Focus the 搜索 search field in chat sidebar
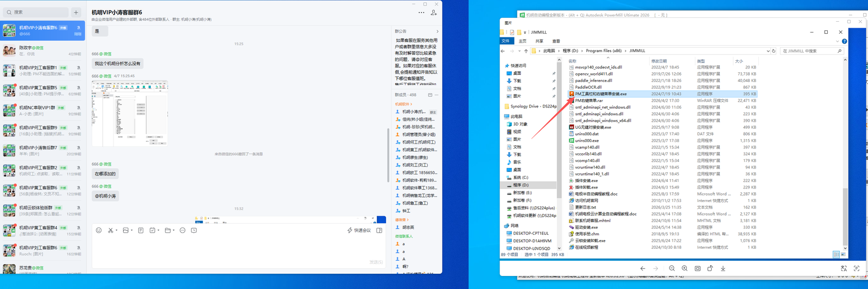Viewport: 868px width, 289px height. coord(36,12)
